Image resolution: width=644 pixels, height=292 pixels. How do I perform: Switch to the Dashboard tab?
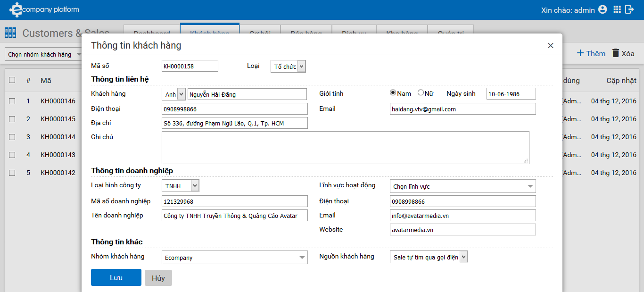click(x=152, y=30)
